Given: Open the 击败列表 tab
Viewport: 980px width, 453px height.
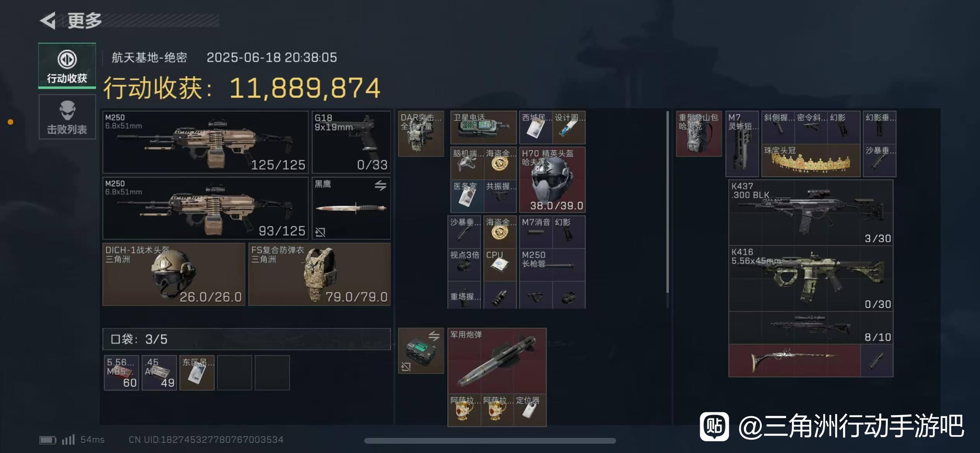Looking at the screenshot, I should point(67,117).
